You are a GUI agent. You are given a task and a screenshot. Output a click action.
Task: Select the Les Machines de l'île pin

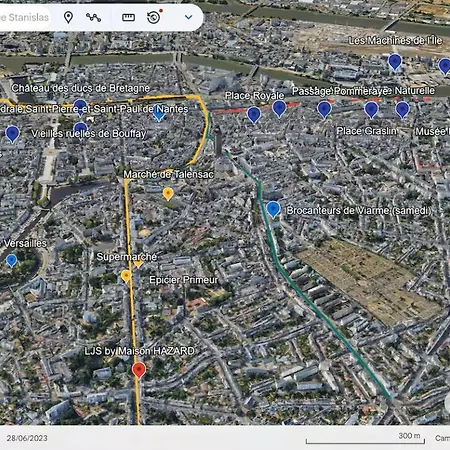click(x=395, y=62)
